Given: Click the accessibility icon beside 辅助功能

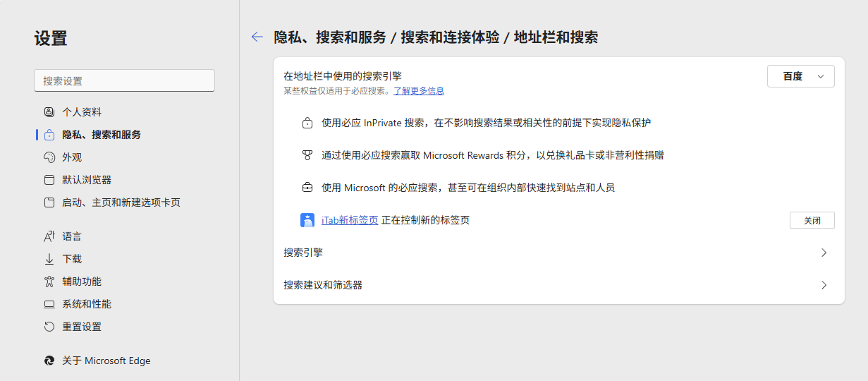Looking at the screenshot, I should (49, 282).
